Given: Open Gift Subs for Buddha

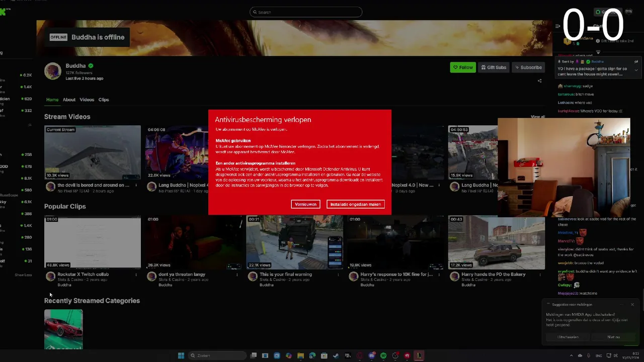Looking at the screenshot, I should click(x=493, y=67).
